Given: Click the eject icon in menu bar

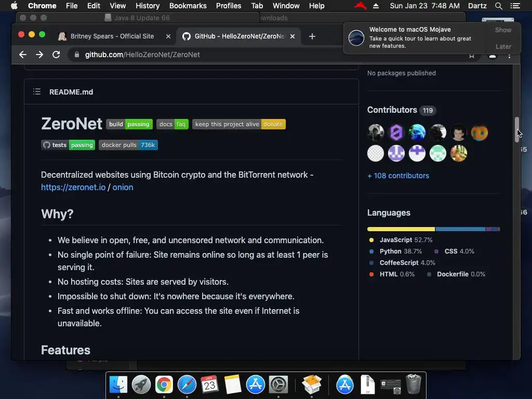Looking at the screenshot, I should pyautogui.click(x=376, y=6).
